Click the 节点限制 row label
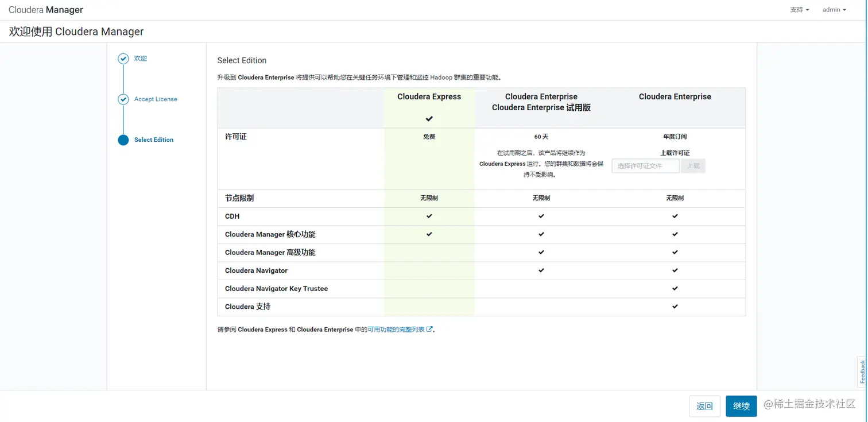Image resolution: width=868 pixels, height=422 pixels. click(239, 198)
